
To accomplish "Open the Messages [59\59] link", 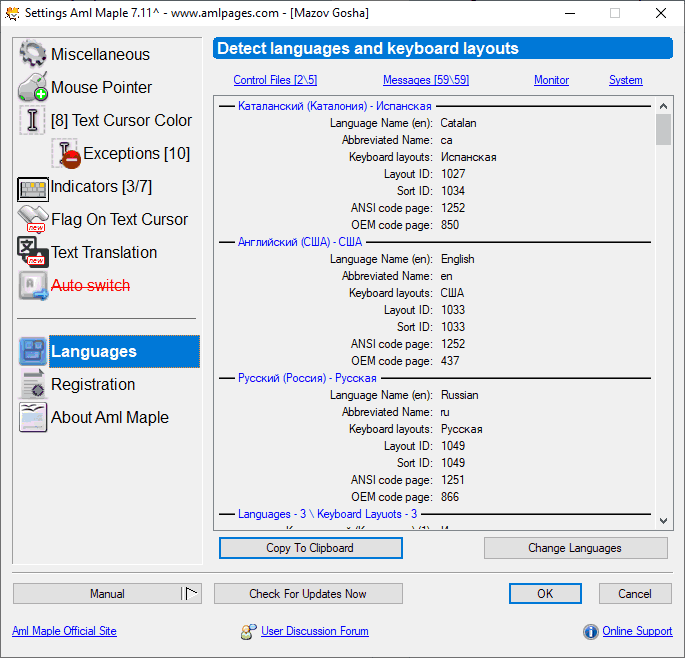I will coord(426,80).
